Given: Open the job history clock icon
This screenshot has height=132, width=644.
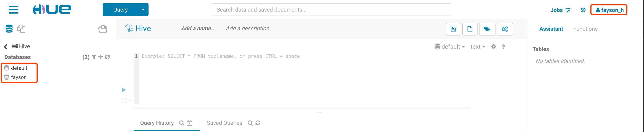Looking at the screenshot, I should pyautogui.click(x=583, y=10).
